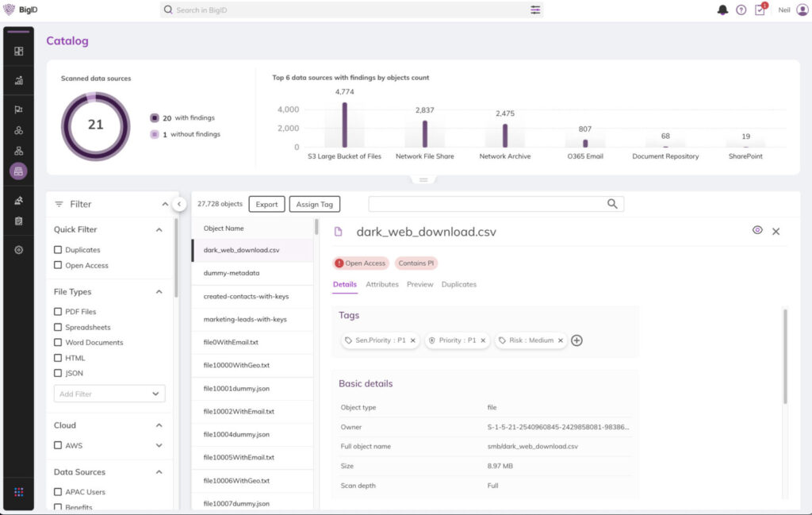Check the Spreadsheets file type
This screenshot has height=515, width=812.
(57, 327)
